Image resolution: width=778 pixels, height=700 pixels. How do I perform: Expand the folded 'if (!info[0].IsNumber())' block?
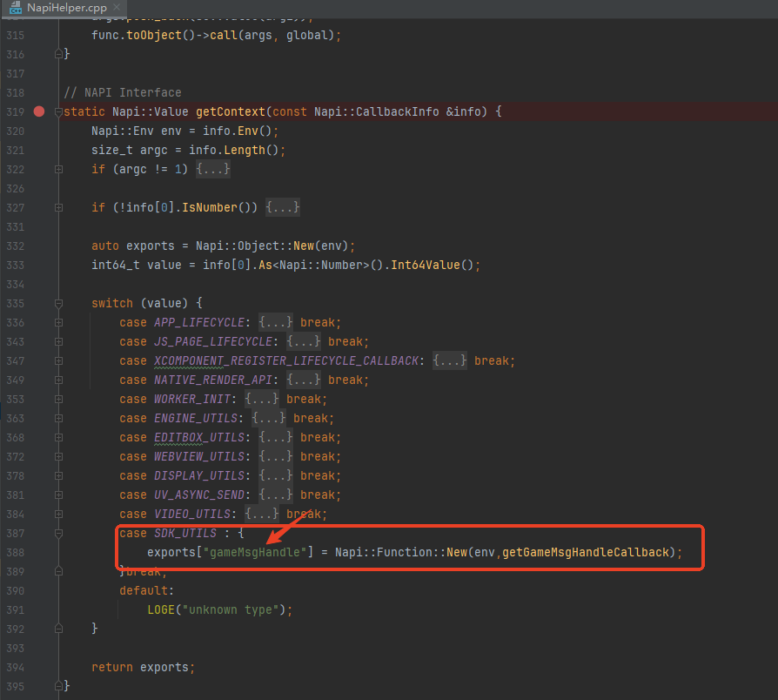(58, 207)
